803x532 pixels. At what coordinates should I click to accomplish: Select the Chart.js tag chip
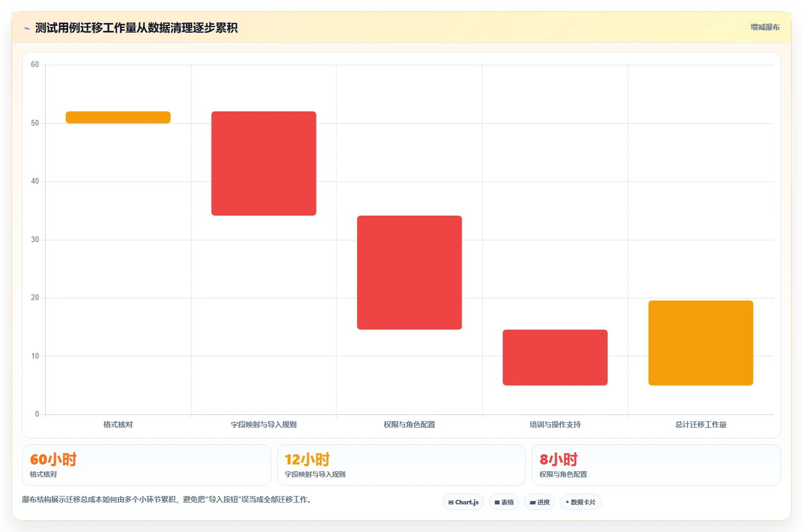coord(463,502)
